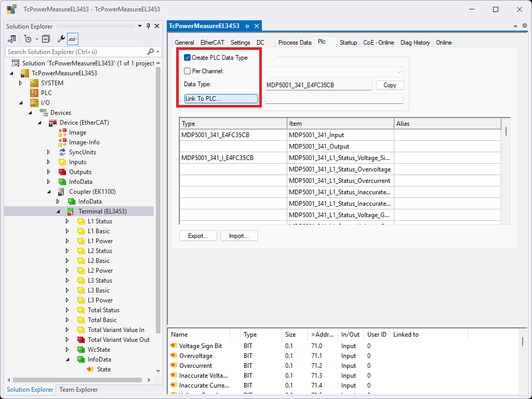Click the document tab settings gear icon
This screenshot has height=399, width=532.
[x=524, y=25]
